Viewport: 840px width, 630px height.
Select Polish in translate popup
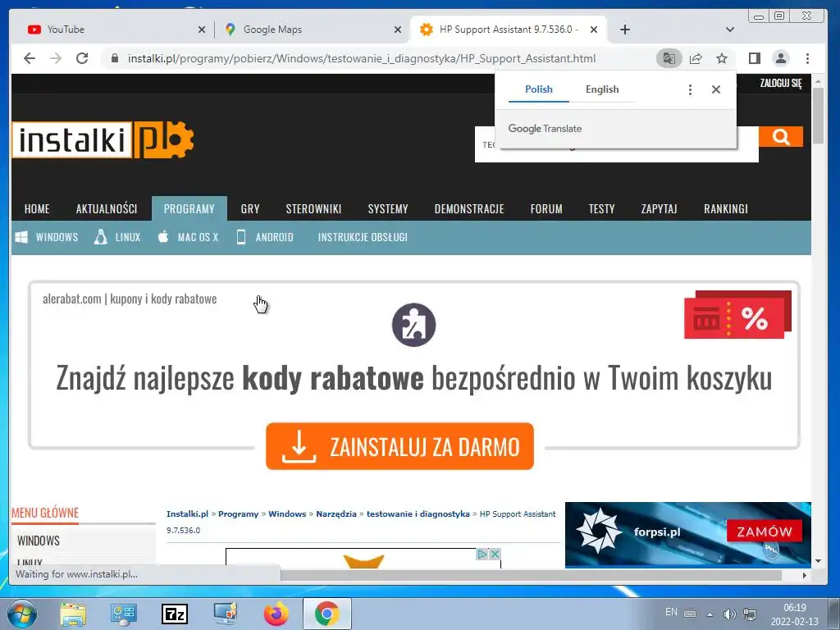coord(538,89)
